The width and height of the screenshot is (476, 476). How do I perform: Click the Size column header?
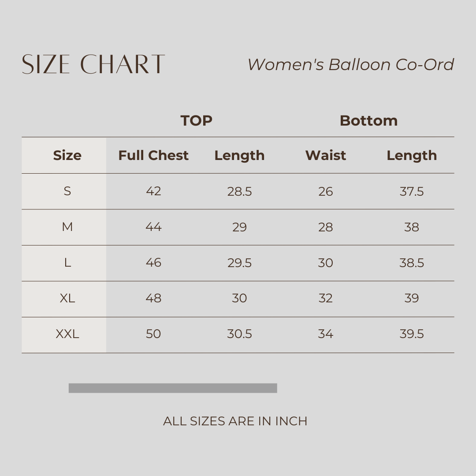pos(67,155)
